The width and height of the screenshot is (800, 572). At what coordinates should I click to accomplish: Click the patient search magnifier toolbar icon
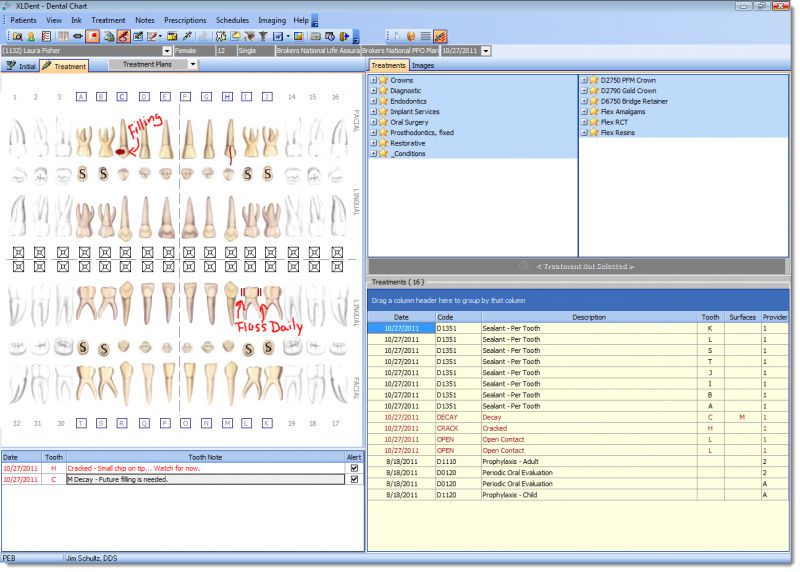[18, 36]
